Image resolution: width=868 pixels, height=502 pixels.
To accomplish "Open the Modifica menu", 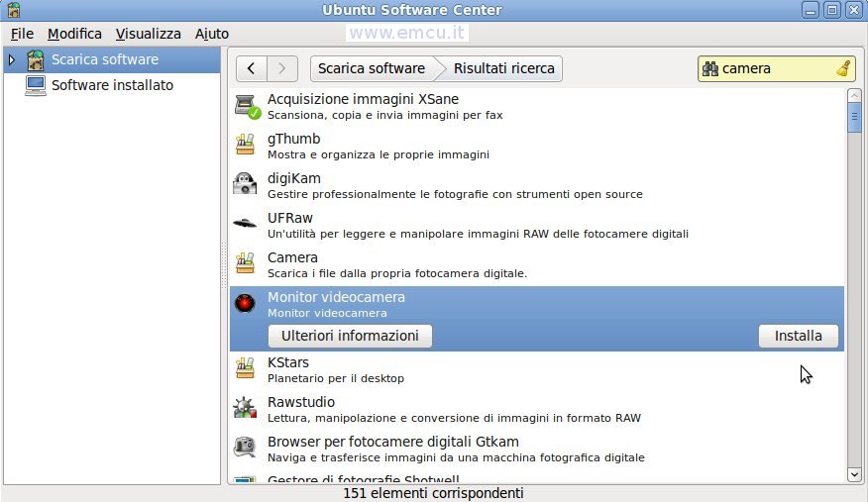I will (x=74, y=34).
